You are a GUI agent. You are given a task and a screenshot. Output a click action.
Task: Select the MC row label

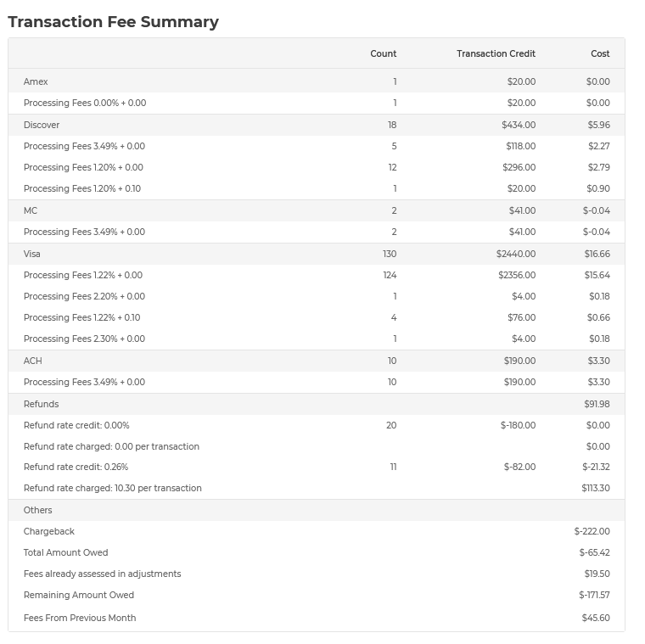pyautogui.click(x=31, y=210)
